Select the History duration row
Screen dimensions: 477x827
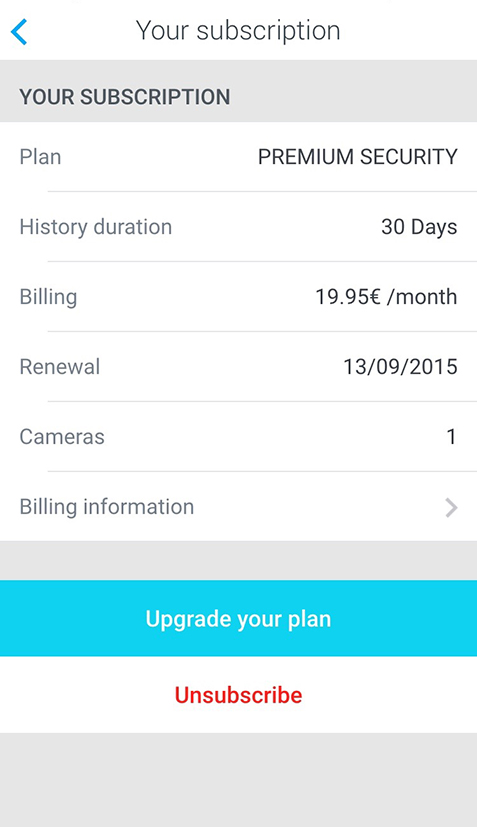coord(238,227)
